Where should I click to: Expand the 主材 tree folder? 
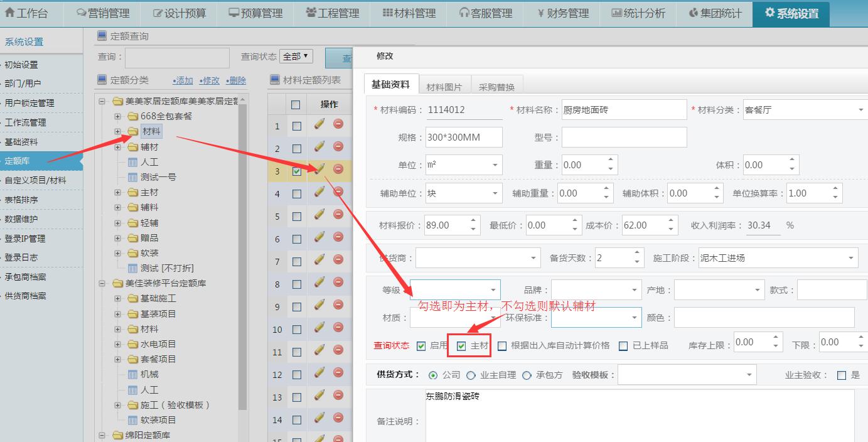coord(119,191)
